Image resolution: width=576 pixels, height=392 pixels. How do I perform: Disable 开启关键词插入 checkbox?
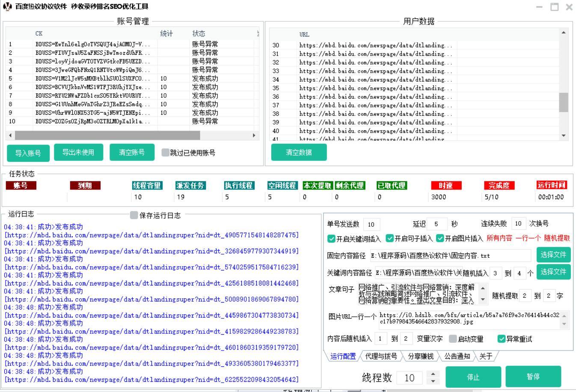[x=331, y=238]
